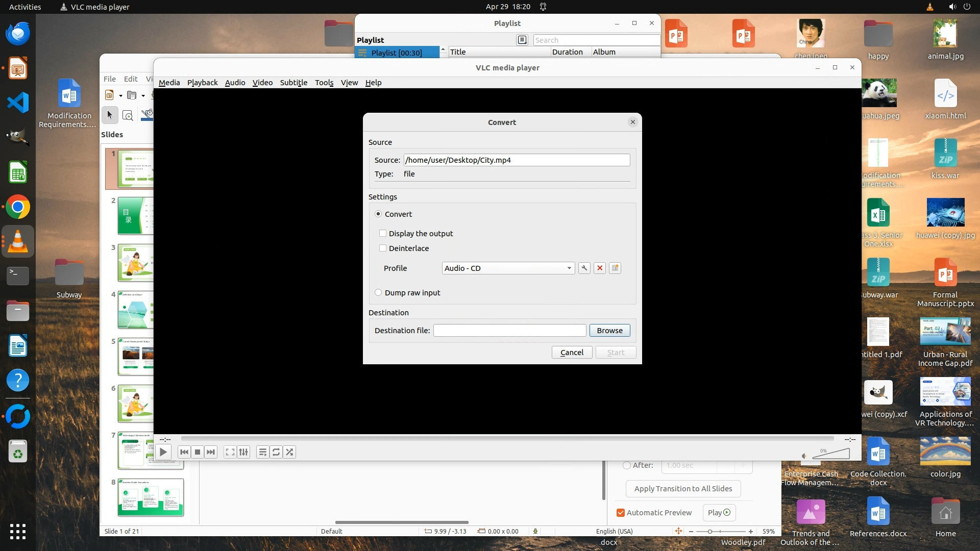Select the Dump raw input radio button
Viewport: 980px width, 551px height.
pos(378,293)
